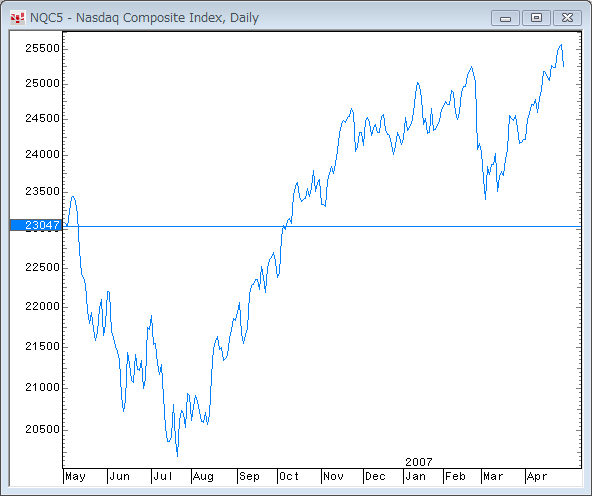Click the Jun label on date axis

point(119,477)
